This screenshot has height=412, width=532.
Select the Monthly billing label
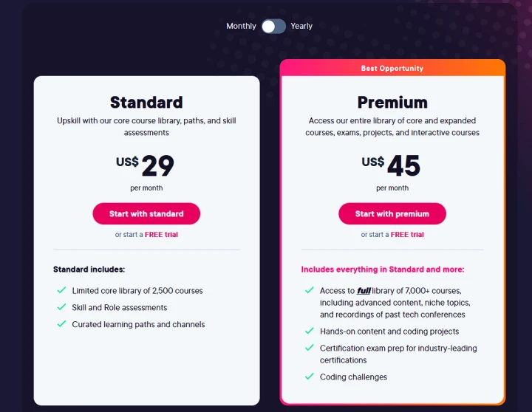241,26
